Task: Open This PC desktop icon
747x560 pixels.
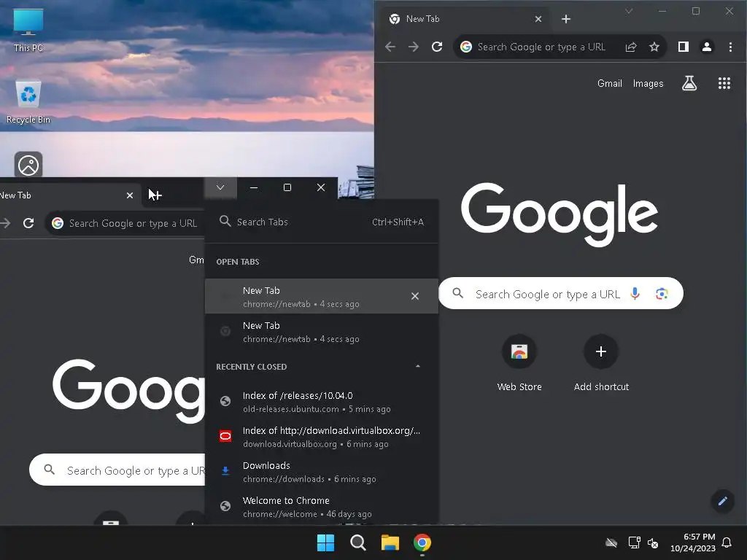Action: 28,30
